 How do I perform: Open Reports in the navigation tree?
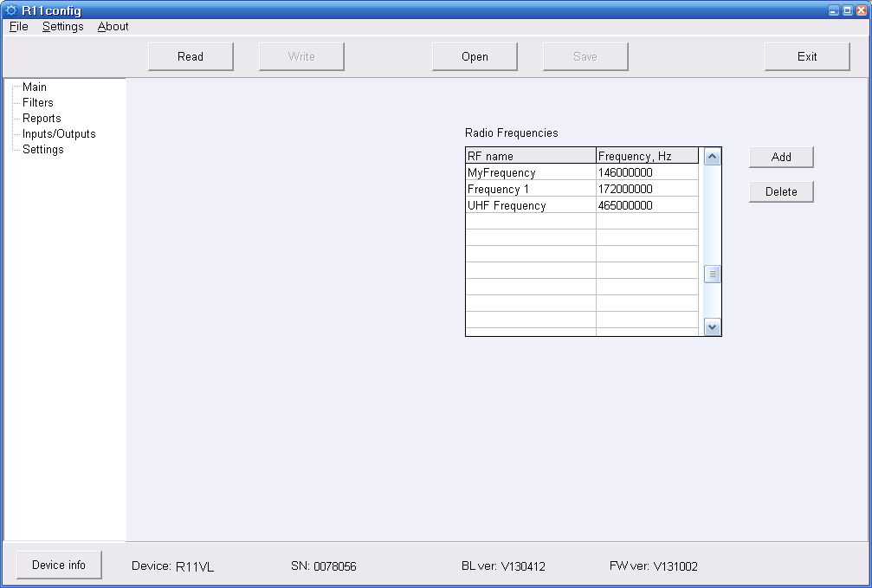tap(42, 119)
